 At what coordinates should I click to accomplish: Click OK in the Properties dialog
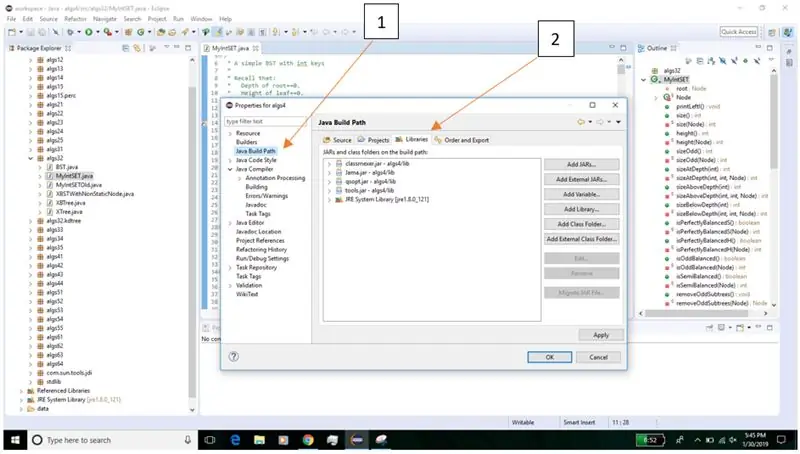click(549, 357)
